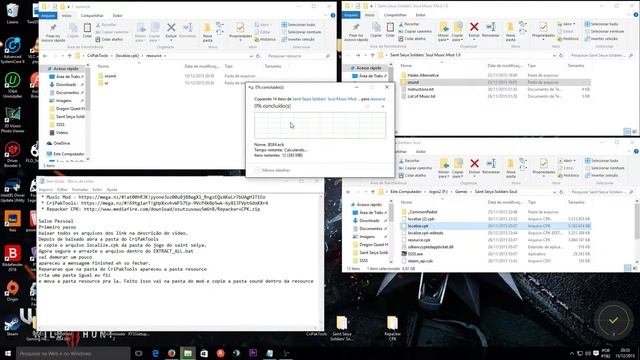The width and height of the screenshot is (640, 360).
Task: Open Bitdefender 2016 desktop shortcut
Action: point(12,258)
